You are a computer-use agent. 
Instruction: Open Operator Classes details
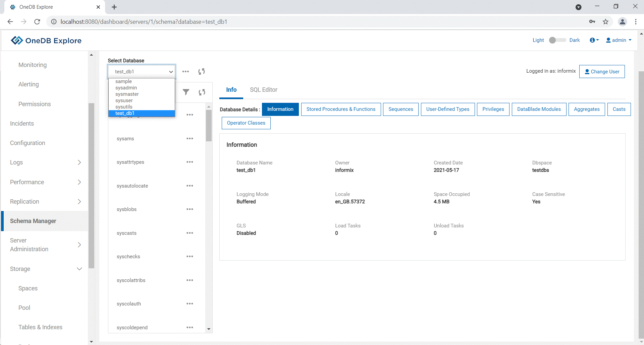[246, 123]
